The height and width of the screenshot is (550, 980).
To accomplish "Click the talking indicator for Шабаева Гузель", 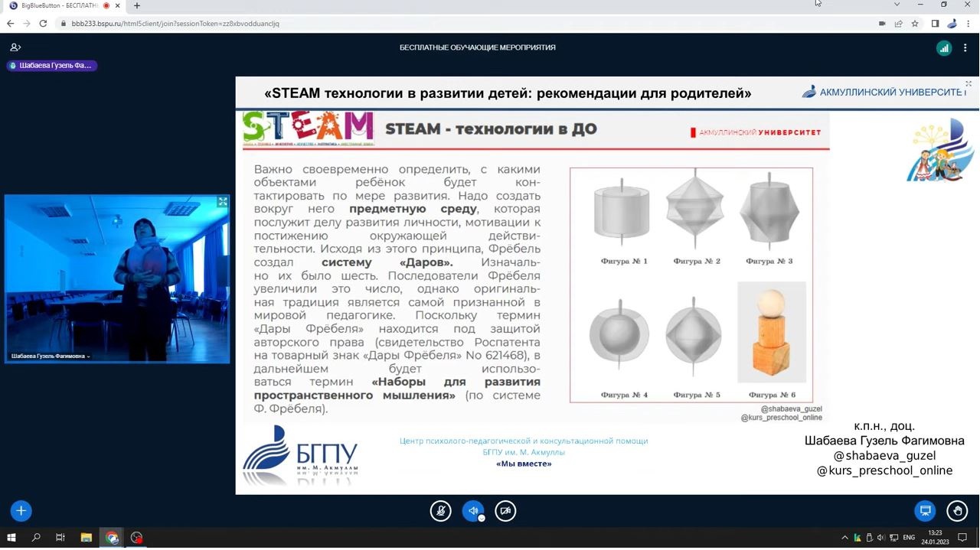I will (x=52, y=66).
